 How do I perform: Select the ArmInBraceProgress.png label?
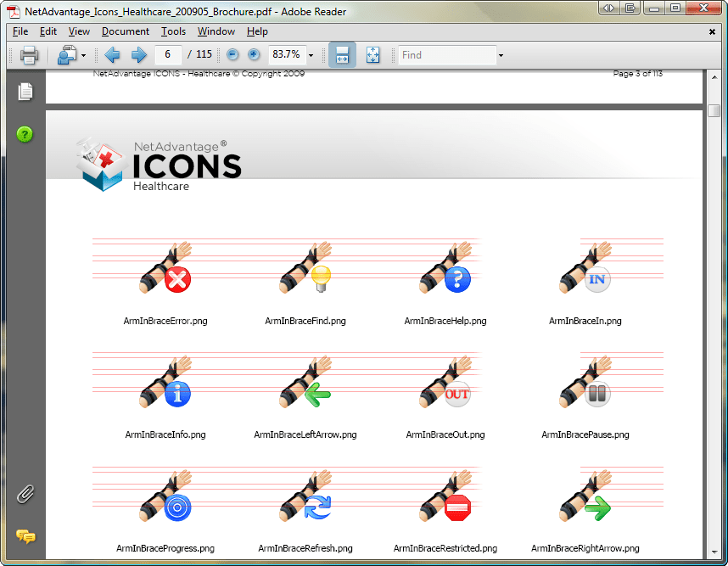point(165,548)
